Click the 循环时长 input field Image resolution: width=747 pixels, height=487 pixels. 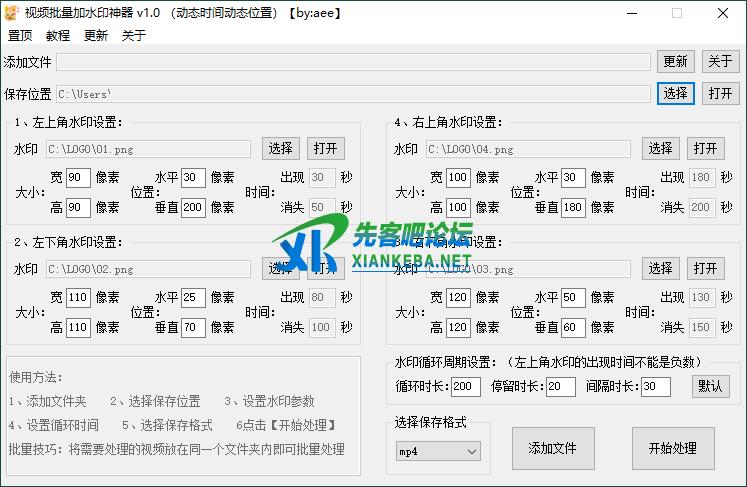click(466, 386)
